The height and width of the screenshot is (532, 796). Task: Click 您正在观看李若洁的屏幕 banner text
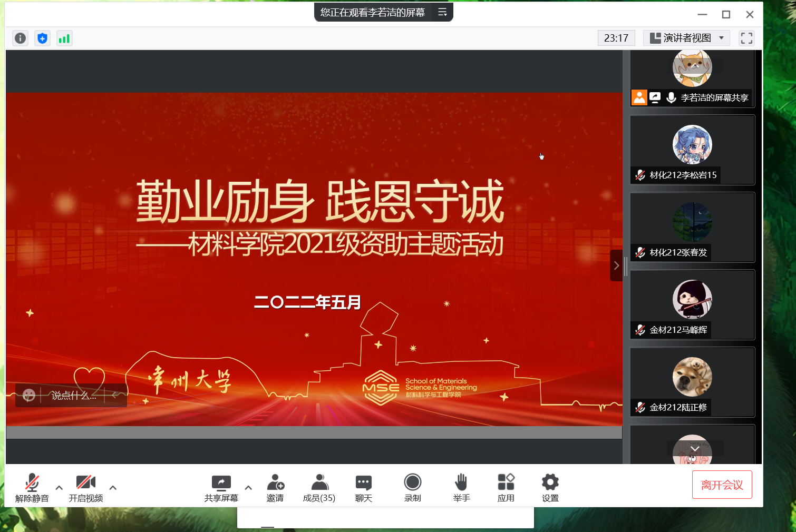click(373, 12)
